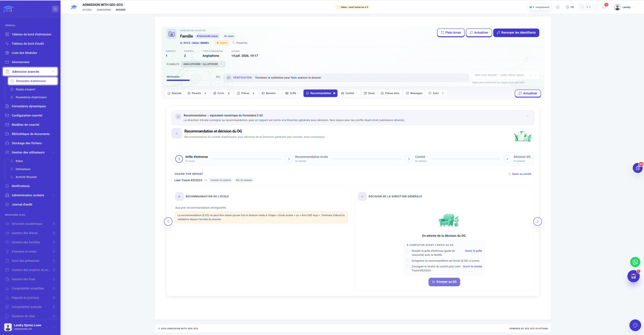Click the lock icon next to Structure académique
Viewport: 644px width, 335px height.
click(x=54, y=224)
